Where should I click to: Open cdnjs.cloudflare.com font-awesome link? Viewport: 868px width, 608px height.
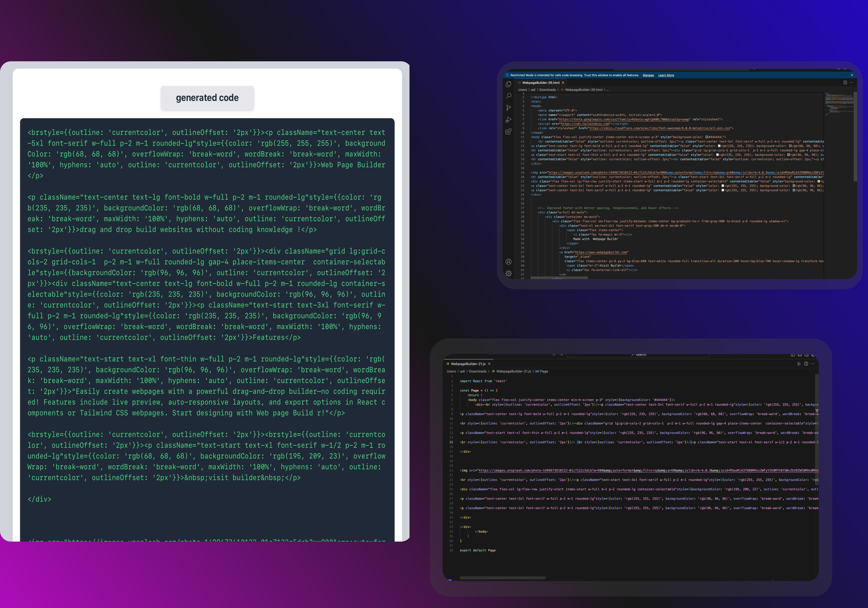pyautogui.click(x=660, y=128)
